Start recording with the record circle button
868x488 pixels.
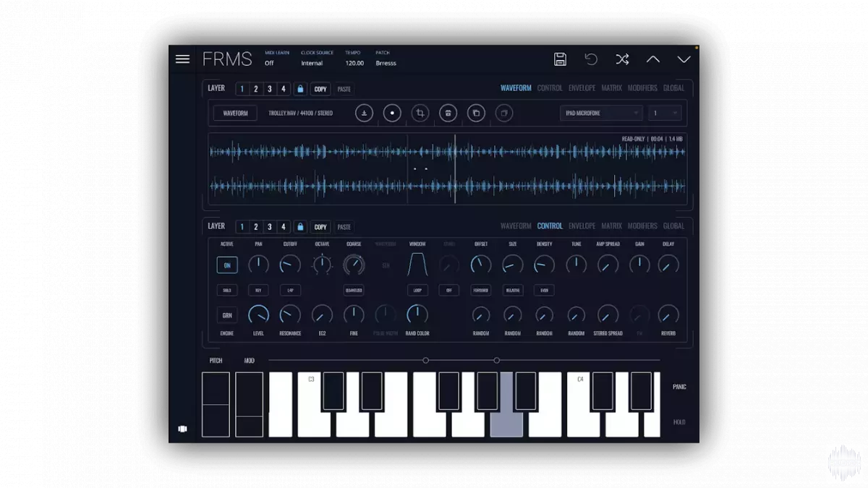point(392,114)
